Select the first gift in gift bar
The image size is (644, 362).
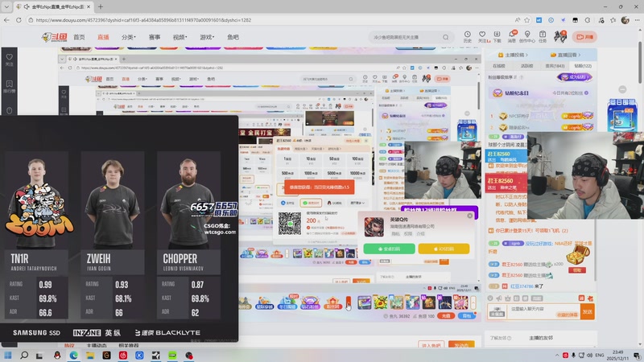click(x=365, y=303)
